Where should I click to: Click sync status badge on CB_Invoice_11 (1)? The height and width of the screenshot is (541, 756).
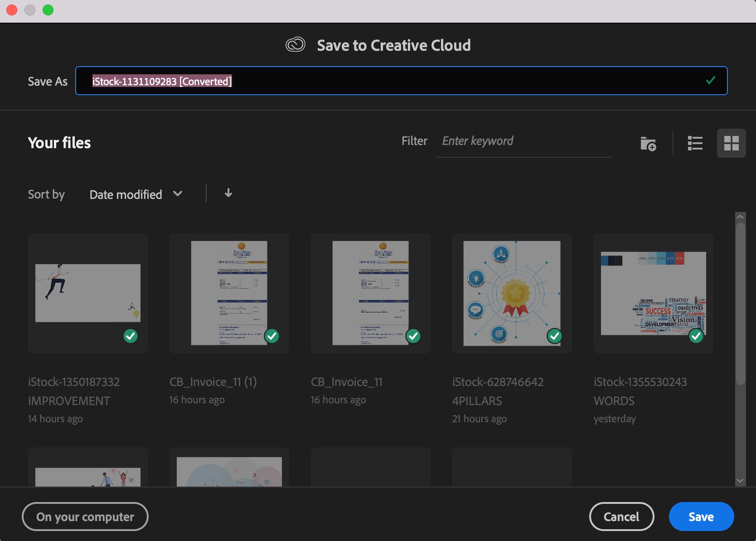[272, 336]
